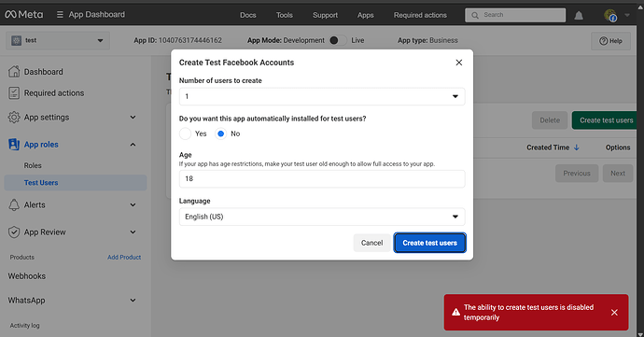Click the Add Product link
The image size is (644, 337).
[124, 257]
